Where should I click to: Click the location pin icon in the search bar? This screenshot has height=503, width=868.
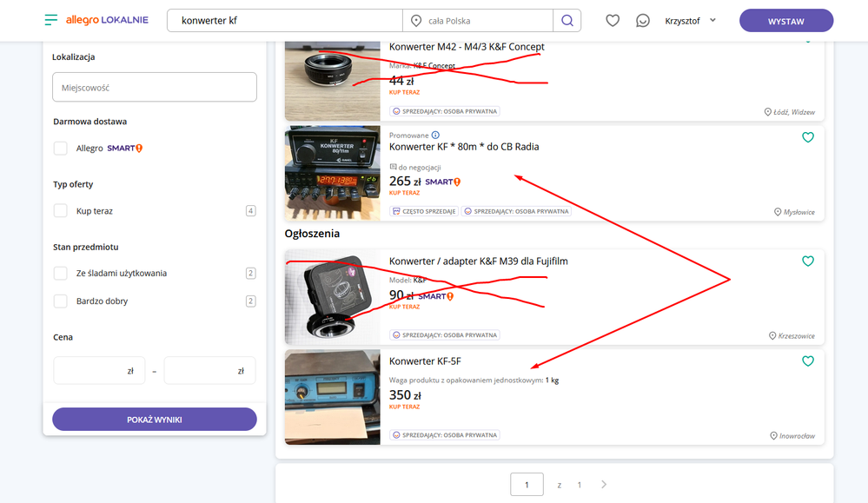tap(418, 19)
